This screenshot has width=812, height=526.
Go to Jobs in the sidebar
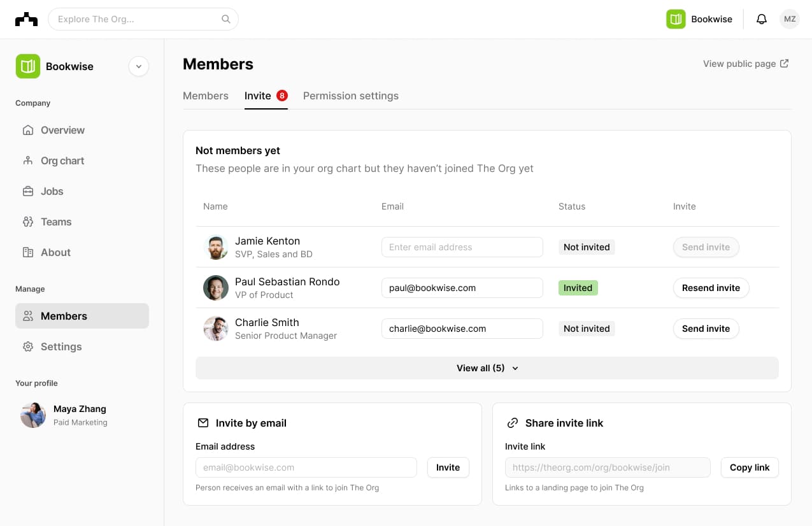click(52, 191)
